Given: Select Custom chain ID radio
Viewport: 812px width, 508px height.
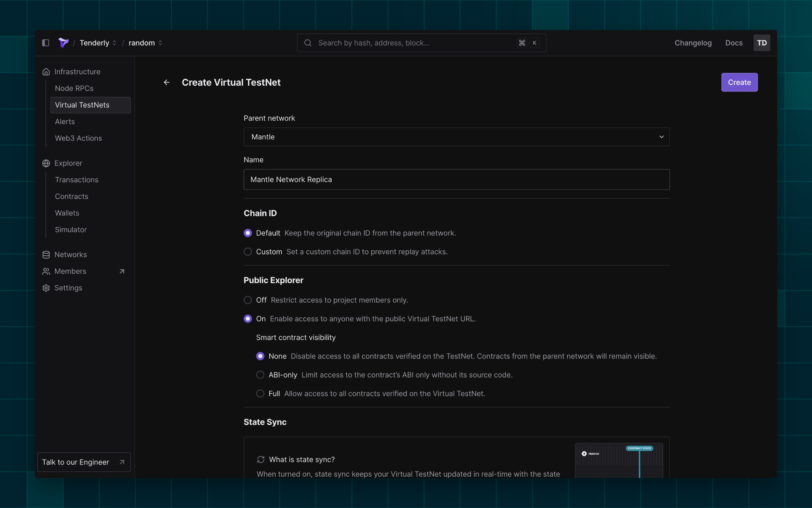Looking at the screenshot, I should [x=248, y=252].
